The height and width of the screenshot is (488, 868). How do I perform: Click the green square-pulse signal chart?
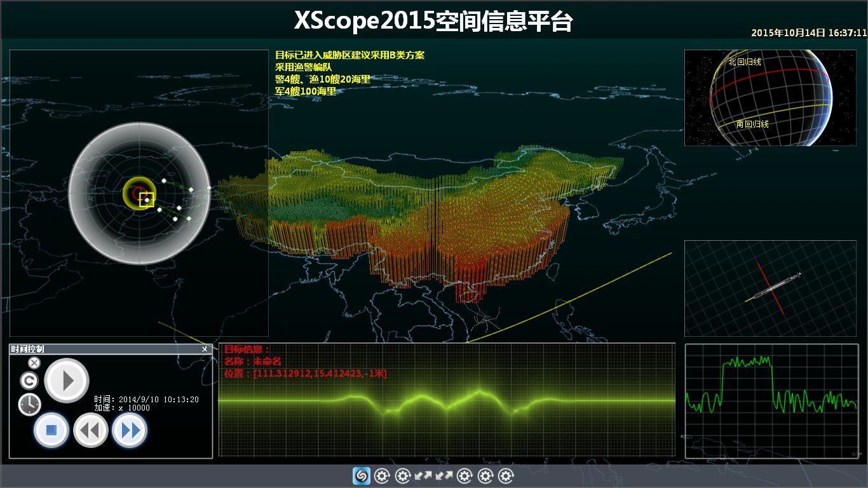(x=771, y=401)
